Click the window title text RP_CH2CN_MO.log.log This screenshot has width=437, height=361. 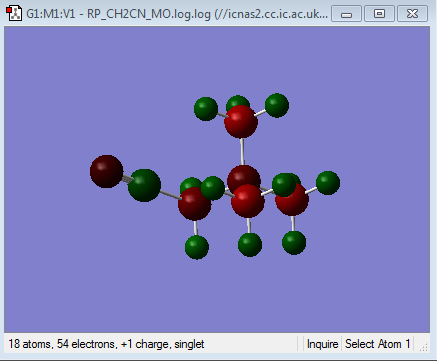(149, 14)
